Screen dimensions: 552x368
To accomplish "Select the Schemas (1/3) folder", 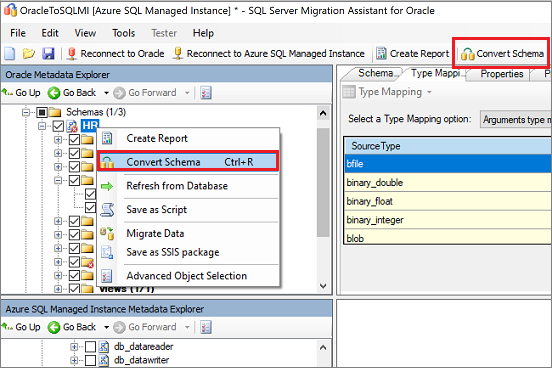I will click(96, 112).
